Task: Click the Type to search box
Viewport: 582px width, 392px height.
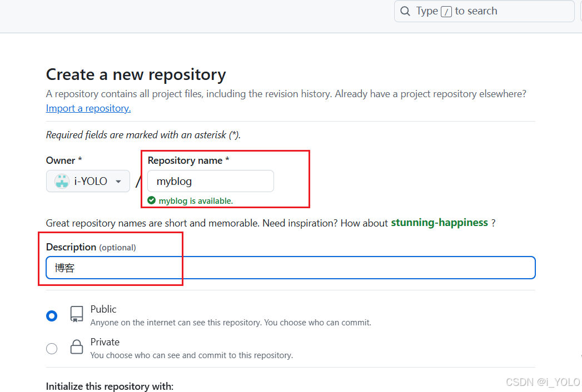Action: (x=484, y=11)
